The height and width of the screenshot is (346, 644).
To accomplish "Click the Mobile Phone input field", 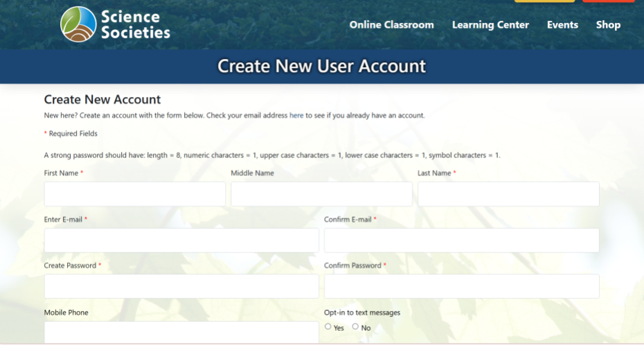I will 181,332.
